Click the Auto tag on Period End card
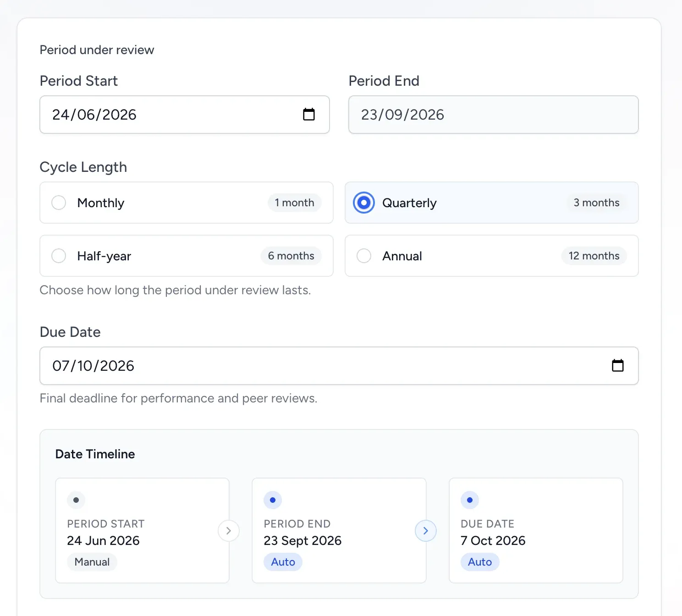 (x=283, y=562)
